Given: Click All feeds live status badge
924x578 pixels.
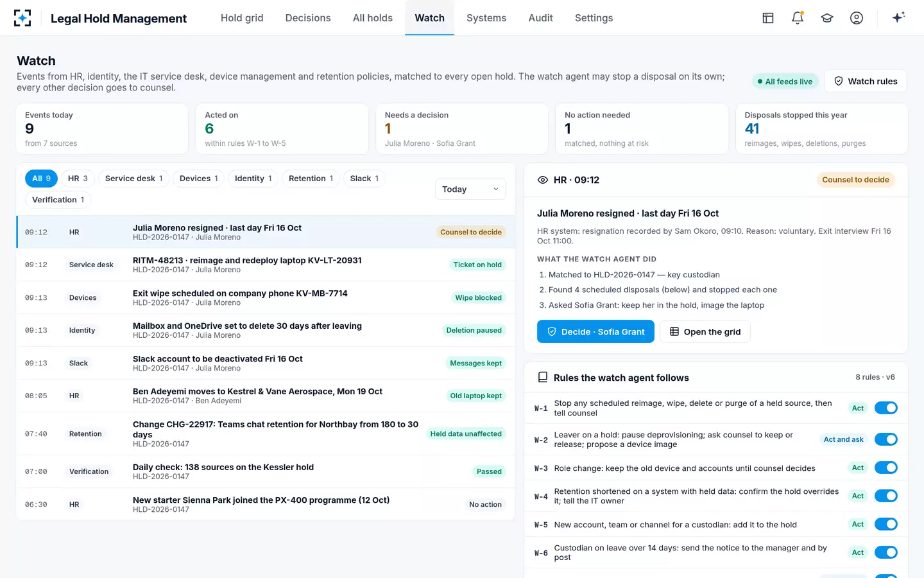Looking at the screenshot, I should tap(785, 82).
